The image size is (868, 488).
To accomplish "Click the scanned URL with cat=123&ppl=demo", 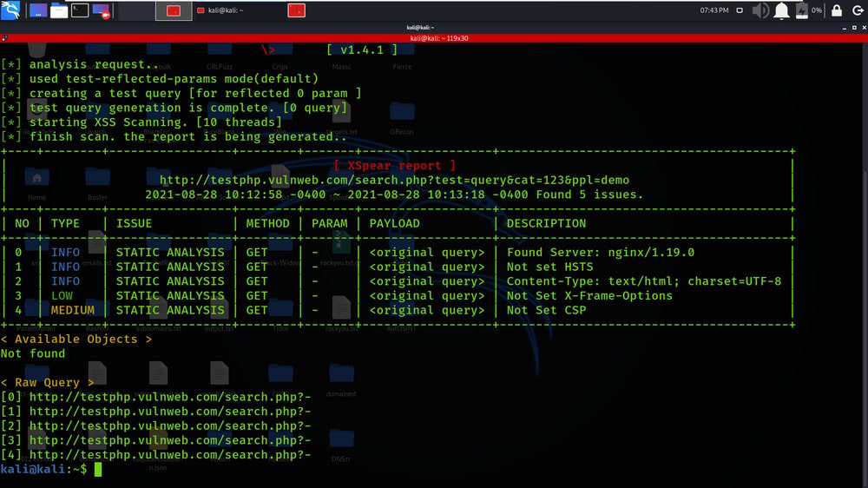I will pyautogui.click(x=394, y=180).
